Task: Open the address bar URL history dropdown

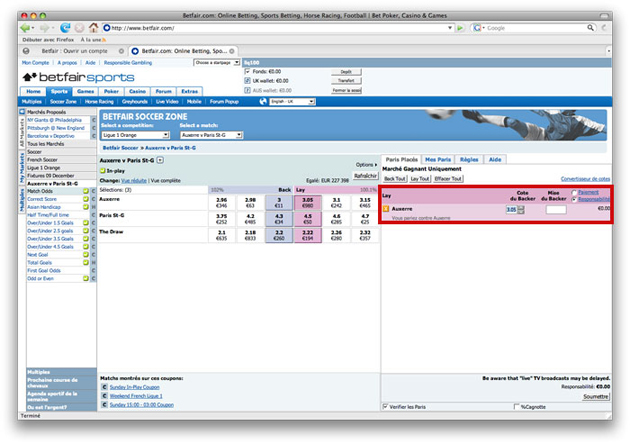Action: pos(450,28)
